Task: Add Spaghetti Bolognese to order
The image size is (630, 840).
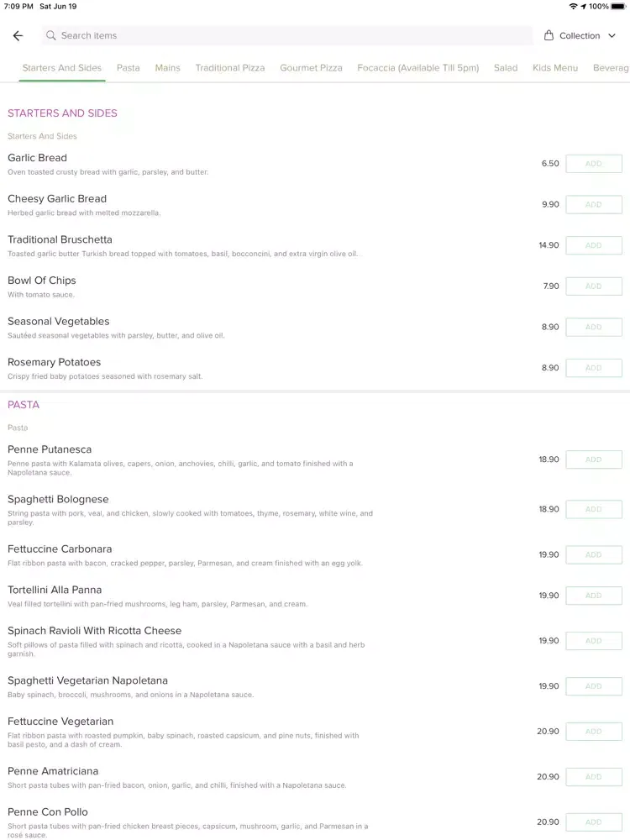Action: 594,509
